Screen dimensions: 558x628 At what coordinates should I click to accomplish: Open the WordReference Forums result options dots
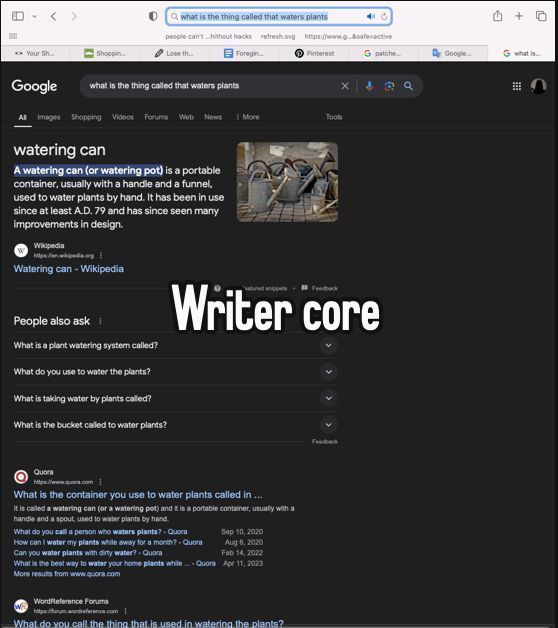pos(125,611)
